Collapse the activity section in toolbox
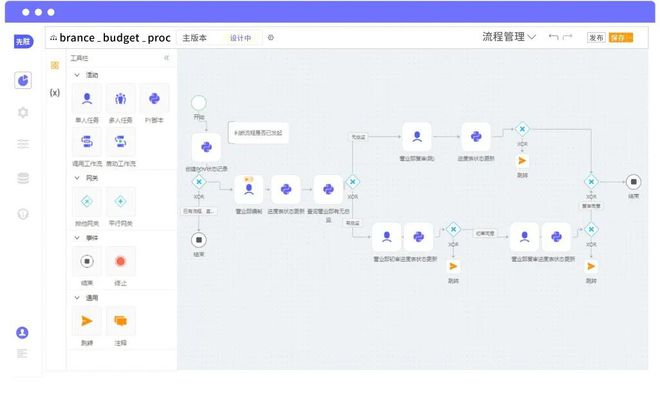 point(77,75)
